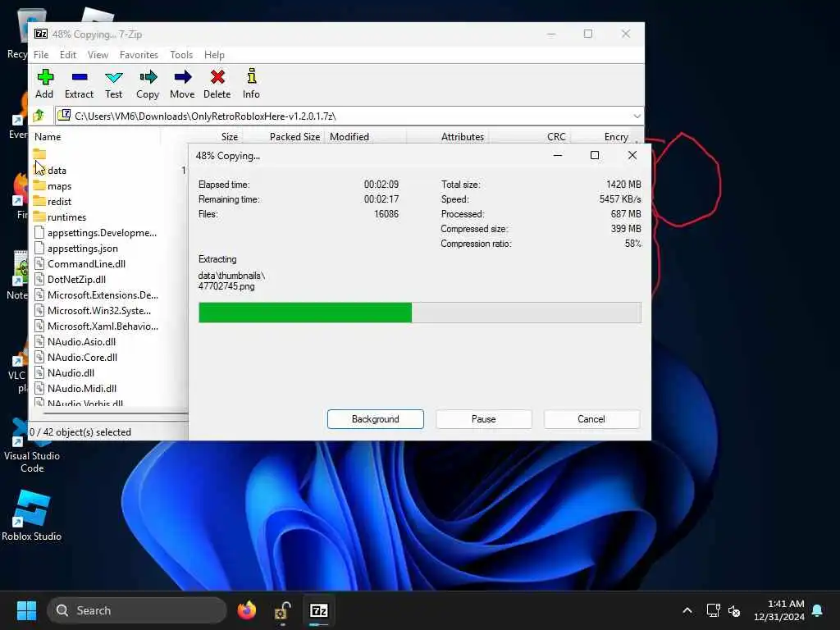The width and height of the screenshot is (840, 630).
Task: Open Roblox Studio desktop shortcut
Action: (x=32, y=515)
